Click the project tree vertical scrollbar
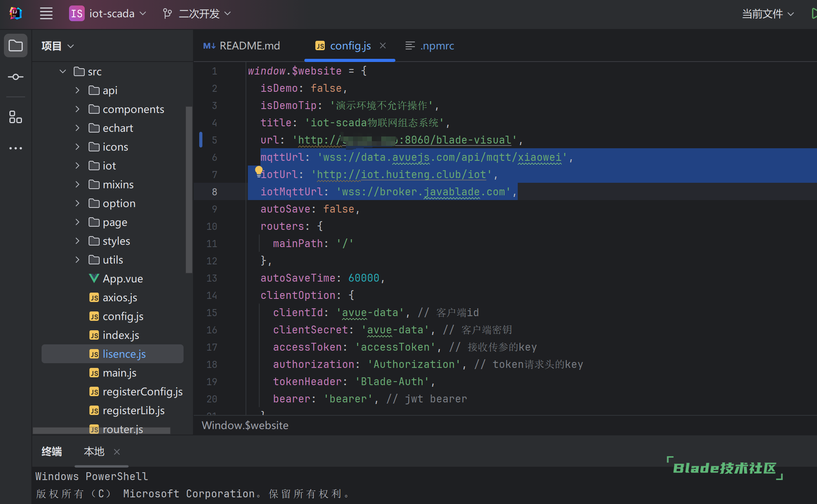The width and height of the screenshot is (817, 504). pos(189,189)
